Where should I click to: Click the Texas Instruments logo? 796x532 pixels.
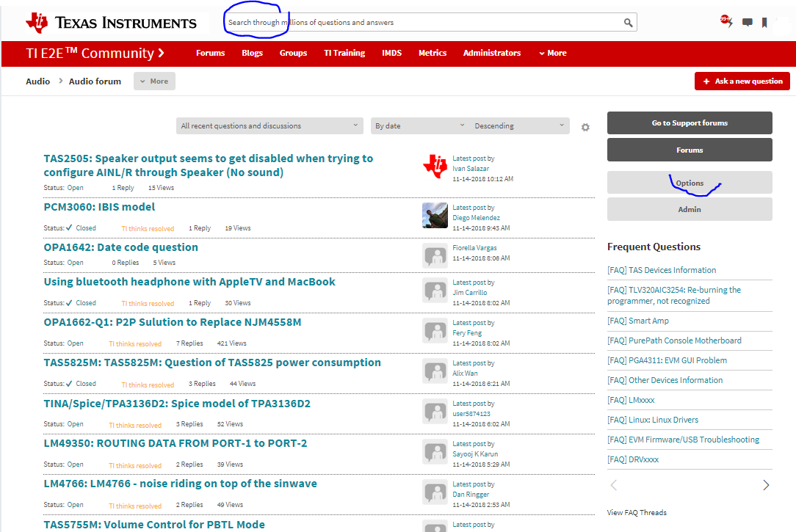click(x=111, y=23)
